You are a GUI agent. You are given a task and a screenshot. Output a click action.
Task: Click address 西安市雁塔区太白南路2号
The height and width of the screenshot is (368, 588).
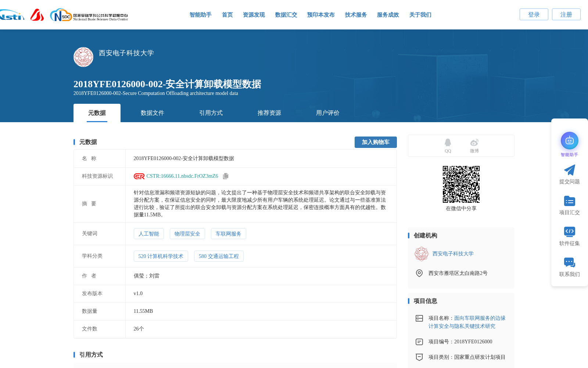coord(458,273)
